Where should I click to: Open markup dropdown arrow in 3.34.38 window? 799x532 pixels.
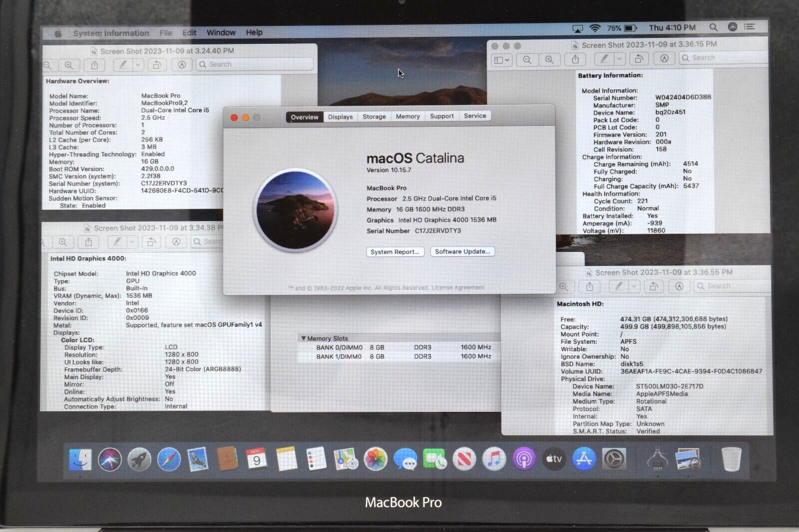[132, 242]
